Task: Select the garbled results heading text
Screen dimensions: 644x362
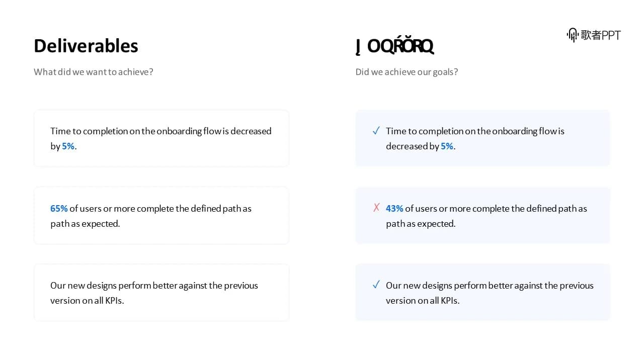Action: tap(394, 46)
